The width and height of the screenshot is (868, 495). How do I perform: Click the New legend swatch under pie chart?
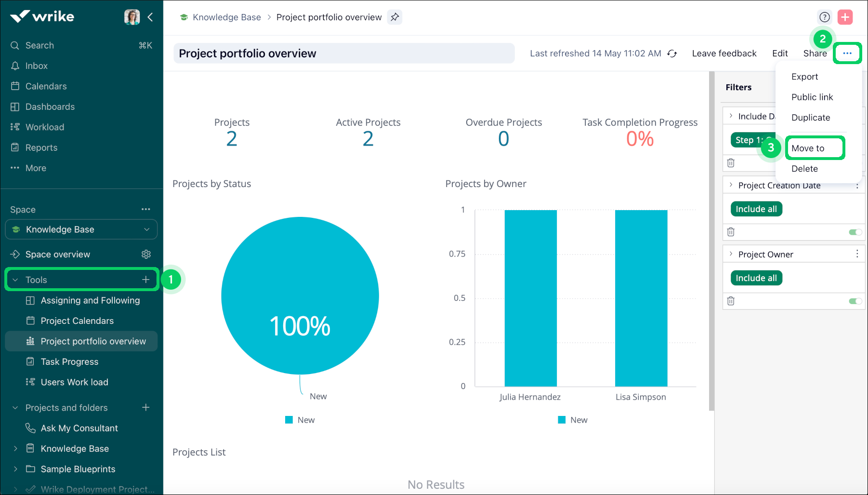pyautogui.click(x=289, y=420)
